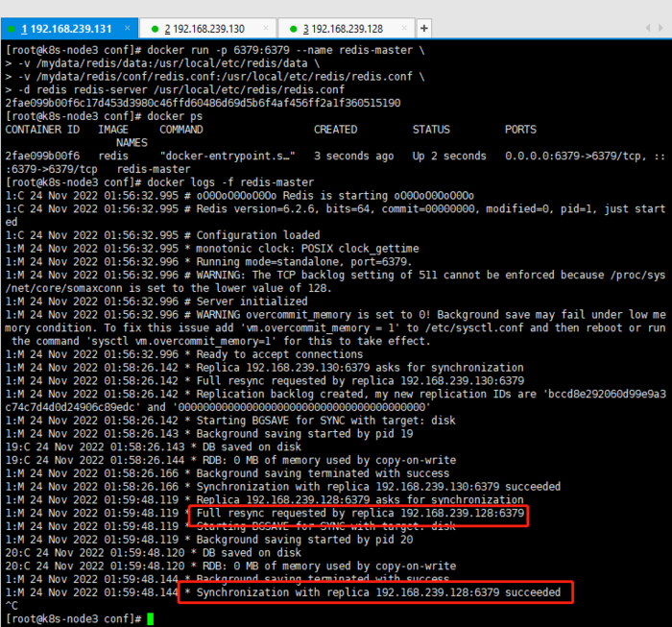Click the 'Up 2 seconds' status value
Viewport: 672px width, 627px height.
(449, 156)
